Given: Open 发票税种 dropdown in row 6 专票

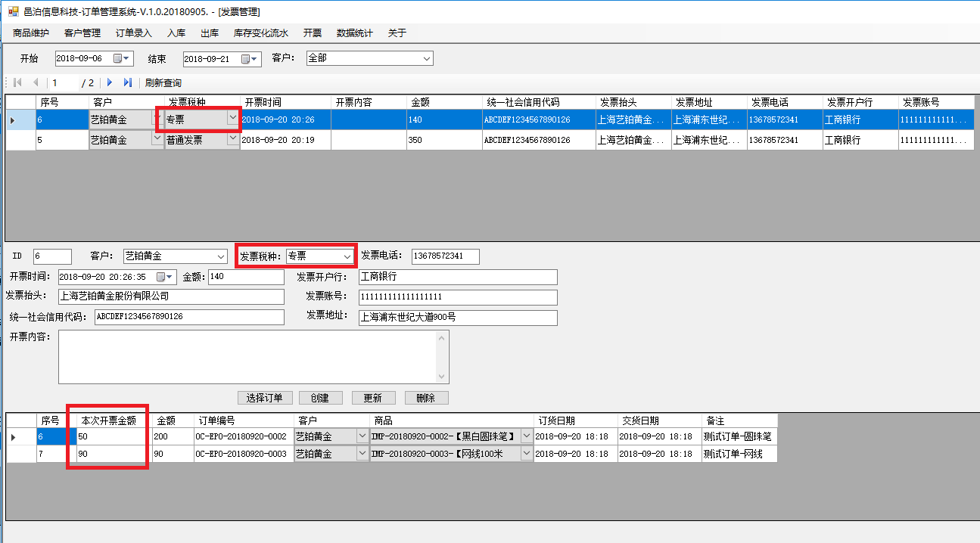Looking at the screenshot, I should point(232,119).
